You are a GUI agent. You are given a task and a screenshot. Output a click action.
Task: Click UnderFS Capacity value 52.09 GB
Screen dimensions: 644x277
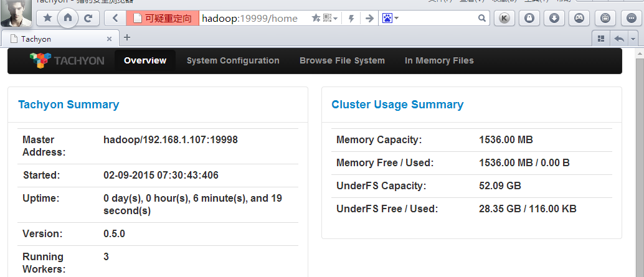point(500,186)
